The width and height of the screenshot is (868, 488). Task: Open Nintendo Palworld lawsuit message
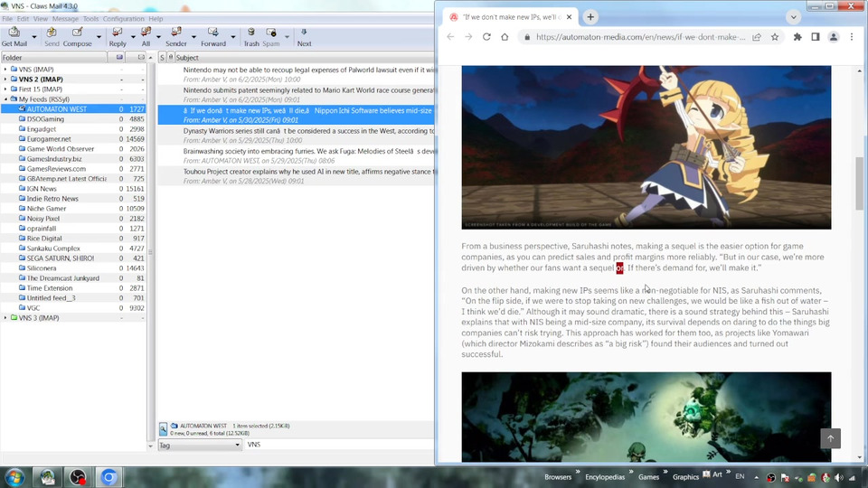pyautogui.click(x=297, y=74)
